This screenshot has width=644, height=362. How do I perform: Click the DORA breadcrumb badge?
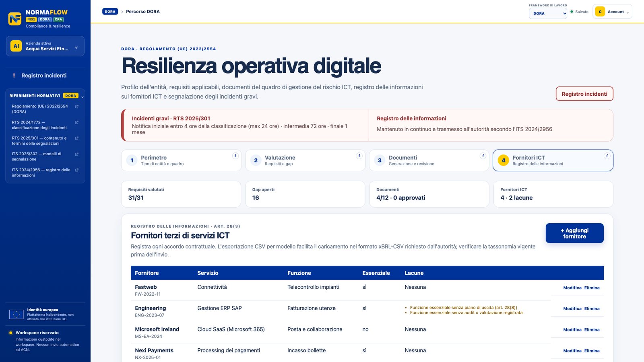(110, 12)
